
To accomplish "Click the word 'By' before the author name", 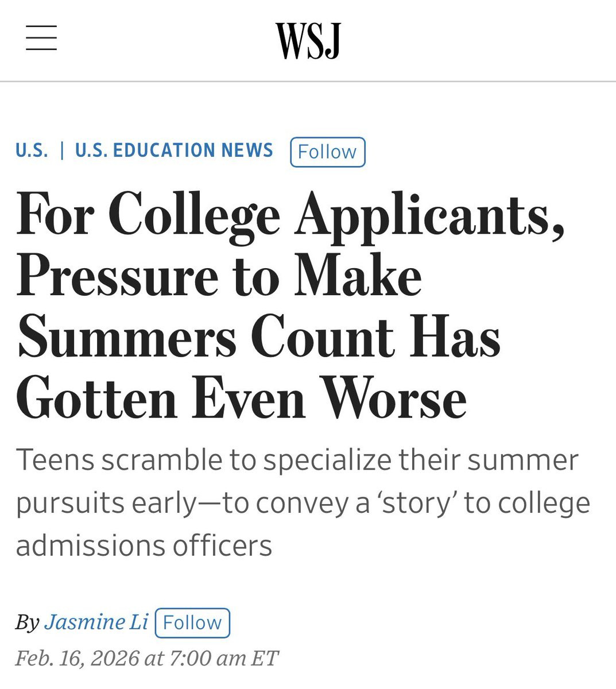I will pyautogui.click(x=28, y=622).
